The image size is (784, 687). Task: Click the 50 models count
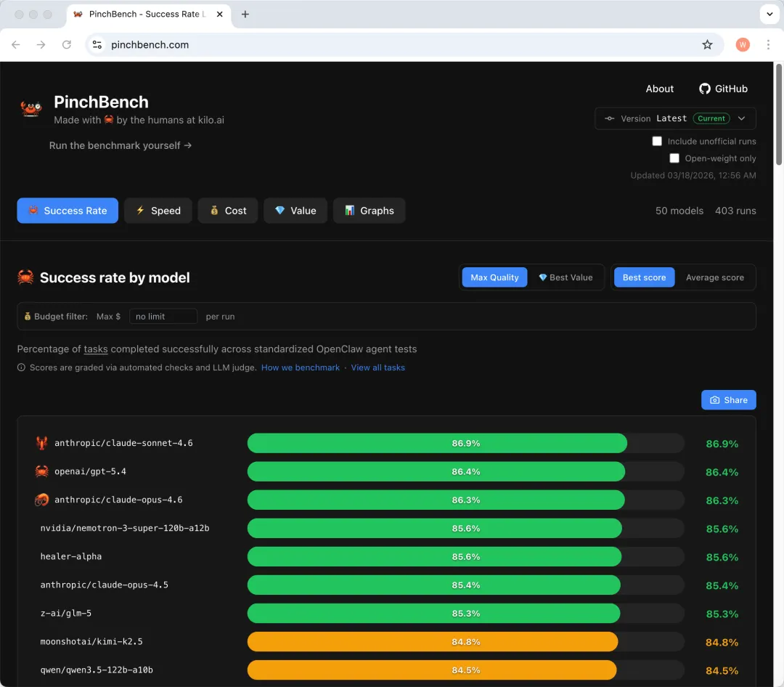pos(679,211)
